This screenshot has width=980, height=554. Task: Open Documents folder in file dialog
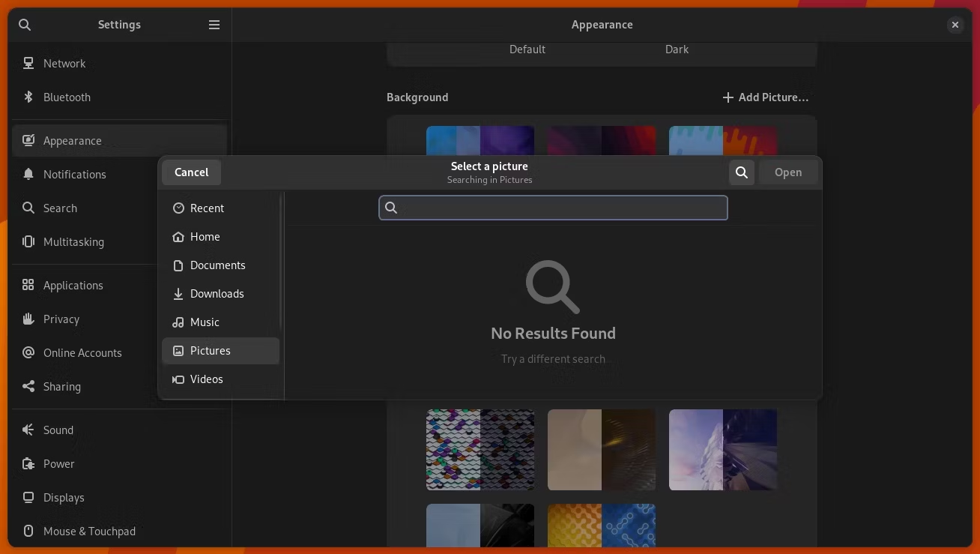point(220,265)
